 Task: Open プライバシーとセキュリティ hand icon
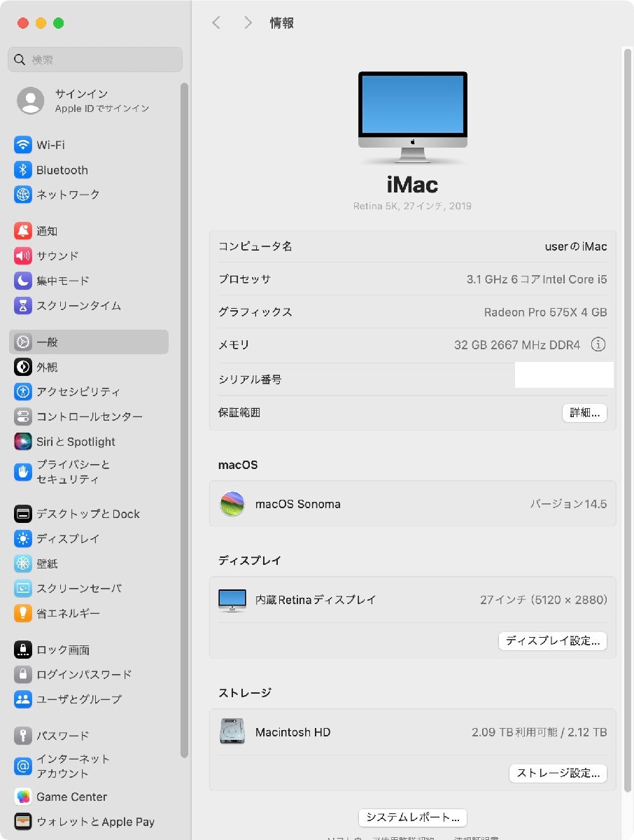click(x=23, y=472)
